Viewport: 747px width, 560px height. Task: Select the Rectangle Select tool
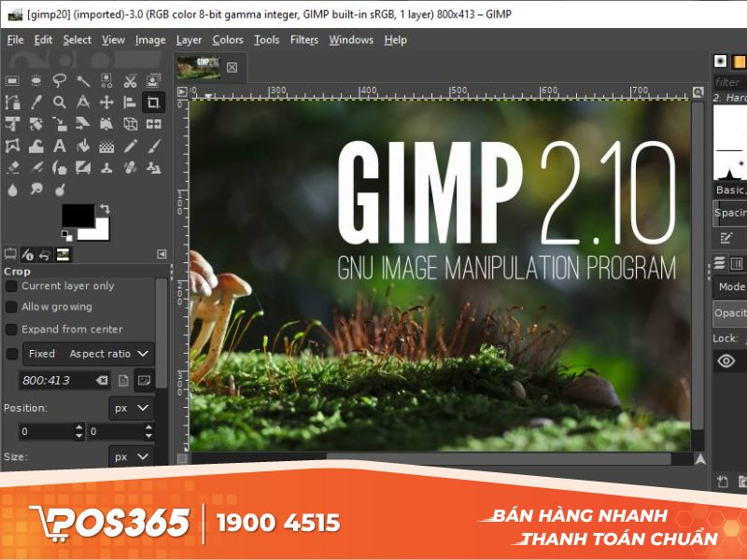[x=12, y=80]
